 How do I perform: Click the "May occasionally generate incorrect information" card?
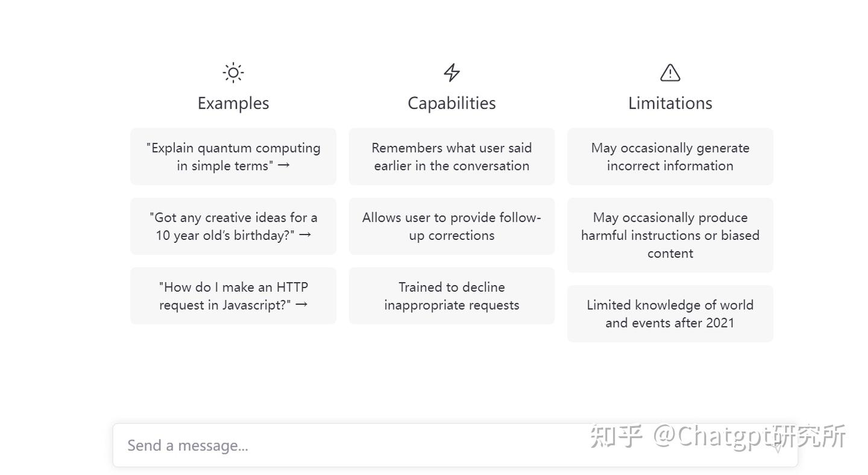pos(670,156)
